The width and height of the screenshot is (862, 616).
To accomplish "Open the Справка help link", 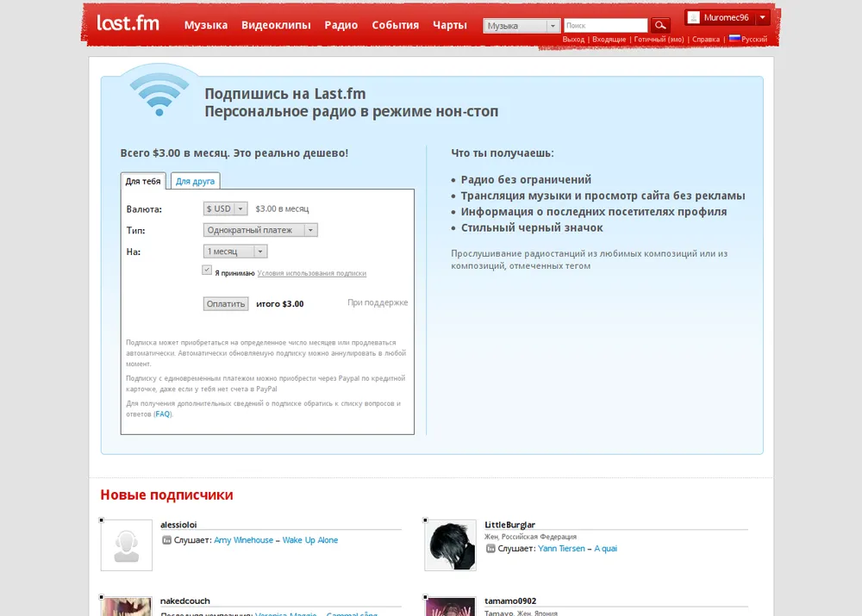I will point(706,40).
